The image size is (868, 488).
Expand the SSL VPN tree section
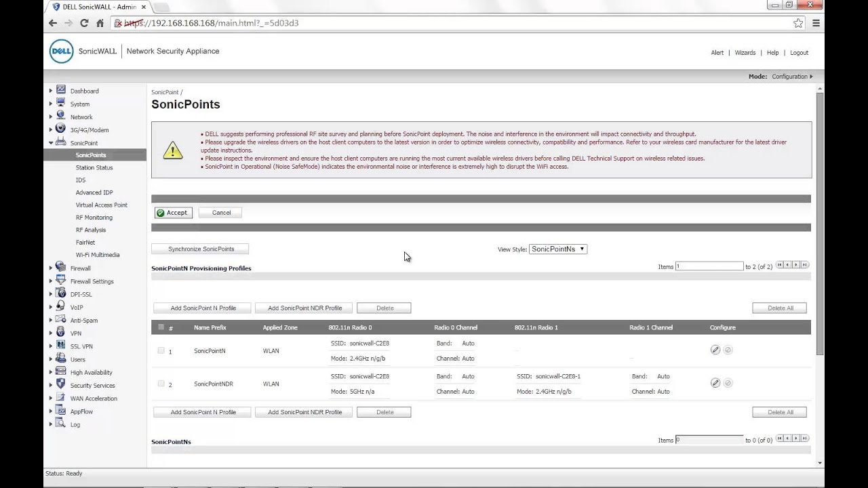pos(51,346)
